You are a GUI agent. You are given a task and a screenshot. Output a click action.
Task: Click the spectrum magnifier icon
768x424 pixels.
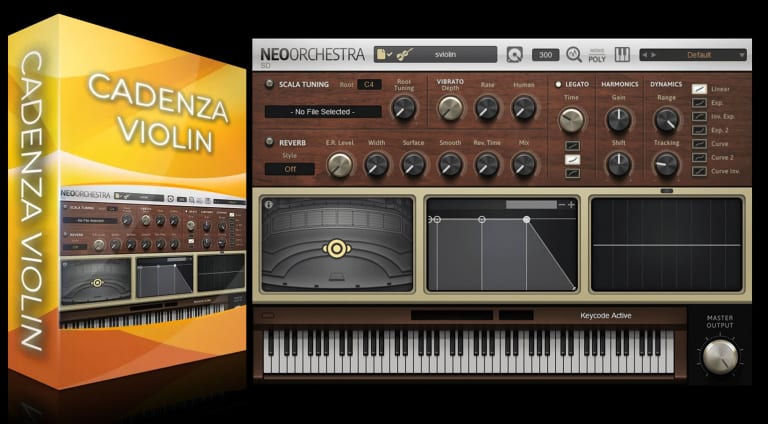[574, 55]
